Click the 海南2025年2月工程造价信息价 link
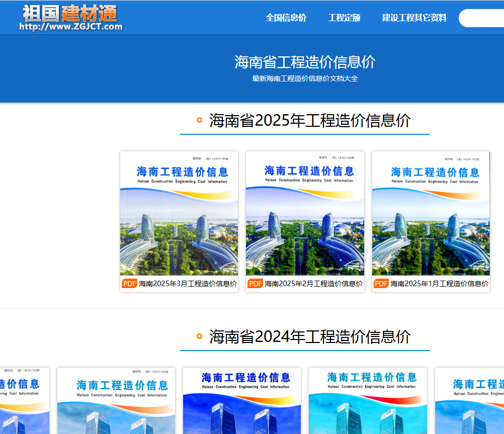The height and width of the screenshot is (434, 504). coord(313,284)
